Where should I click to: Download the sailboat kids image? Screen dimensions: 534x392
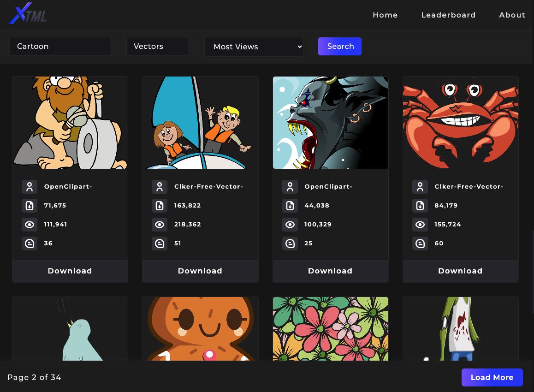pos(200,271)
